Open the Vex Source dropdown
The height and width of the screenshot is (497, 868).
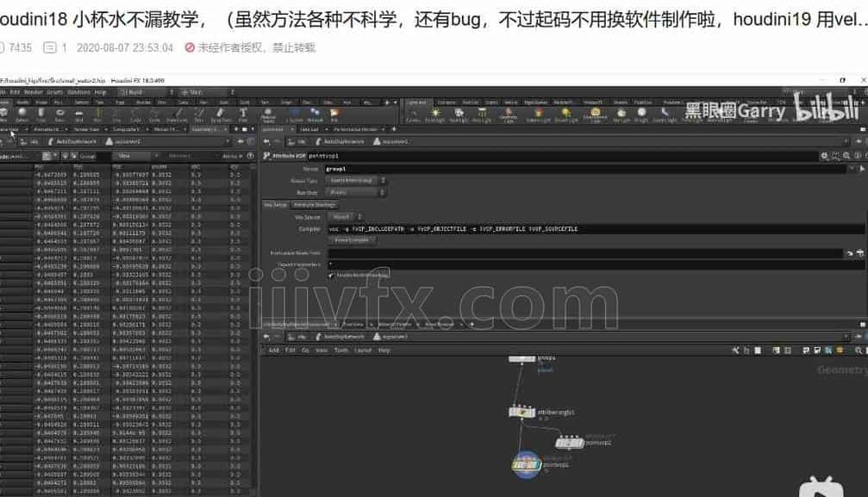[x=344, y=216]
